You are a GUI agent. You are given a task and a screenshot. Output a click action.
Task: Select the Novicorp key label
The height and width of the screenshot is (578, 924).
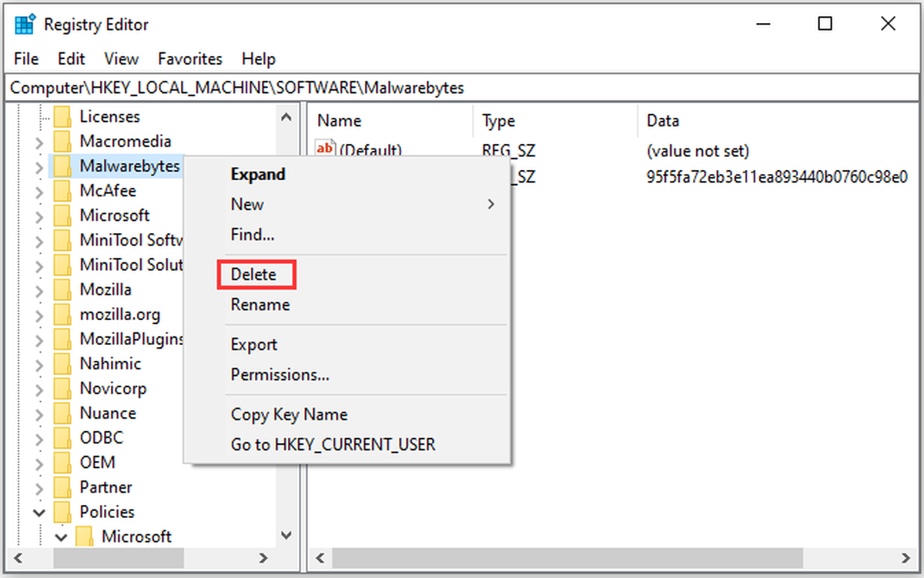(x=113, y=389)
